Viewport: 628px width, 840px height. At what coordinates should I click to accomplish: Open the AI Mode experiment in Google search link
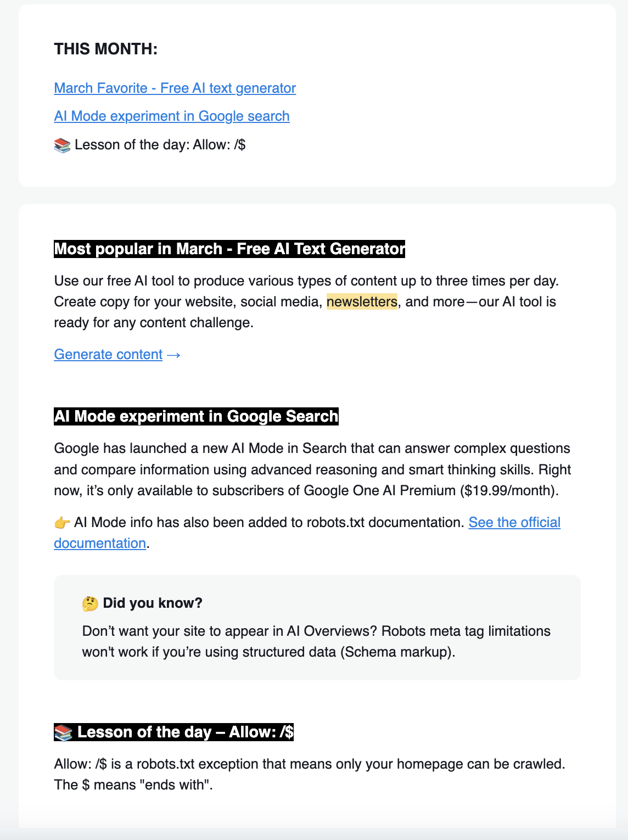click(171, 116)
